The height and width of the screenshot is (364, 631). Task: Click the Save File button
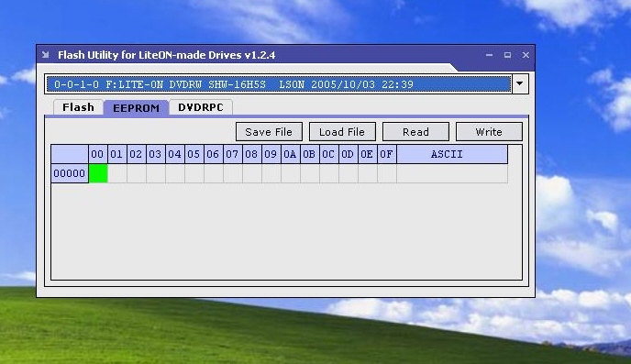[x=269, y=132]
